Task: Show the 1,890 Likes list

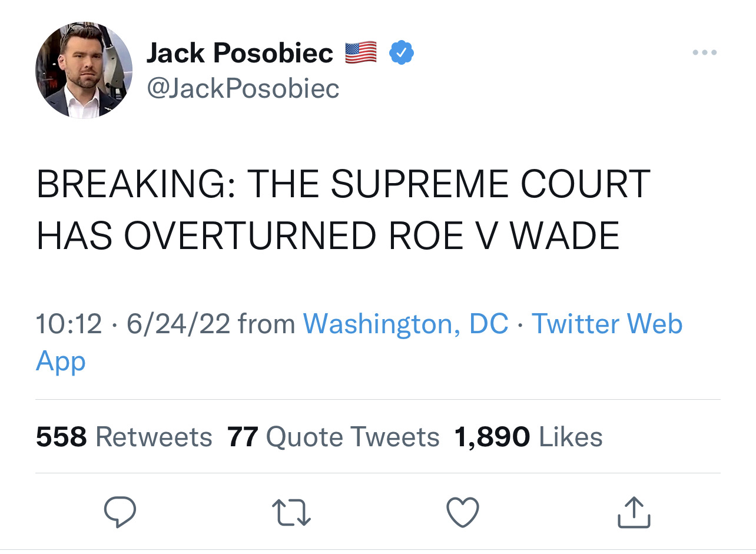Action: coord(528,437)
